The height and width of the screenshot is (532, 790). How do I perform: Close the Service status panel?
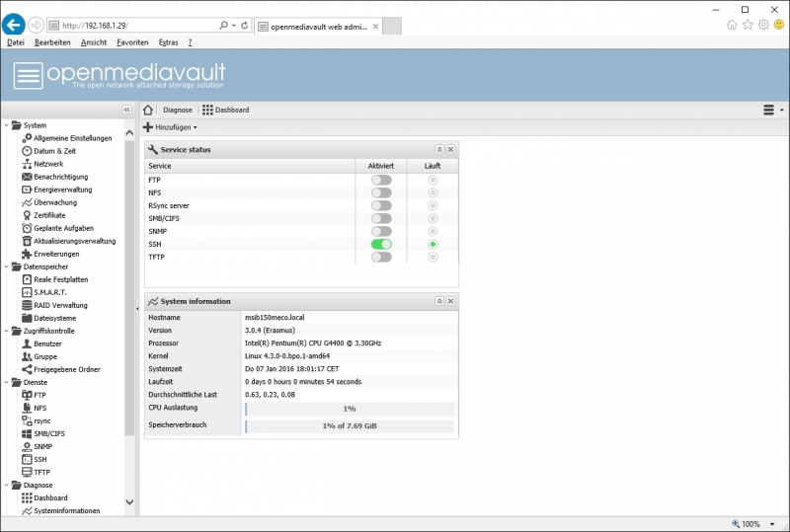point(451,150)
